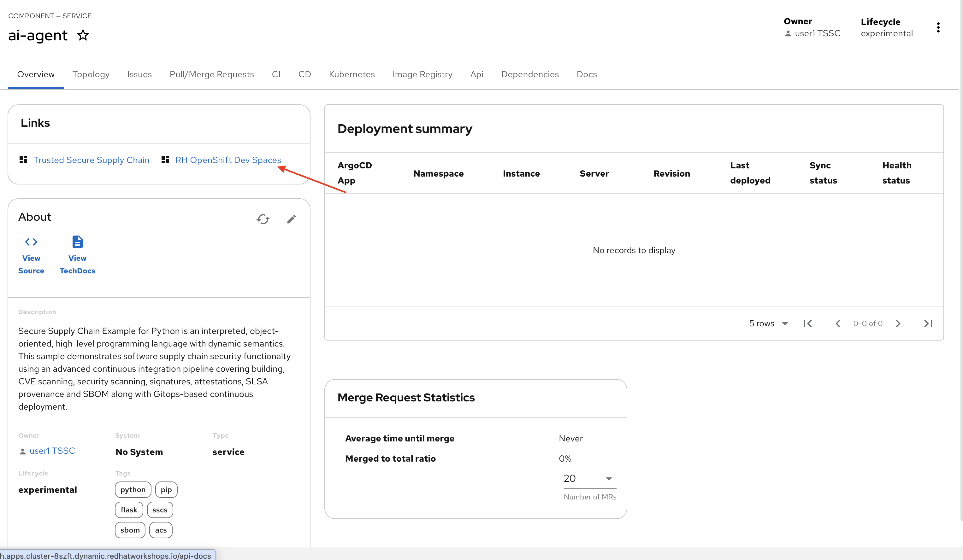Click the link icon beside Trusted Secure Supply Chain
The image size is (963, 560).
(x=23, y=160)
